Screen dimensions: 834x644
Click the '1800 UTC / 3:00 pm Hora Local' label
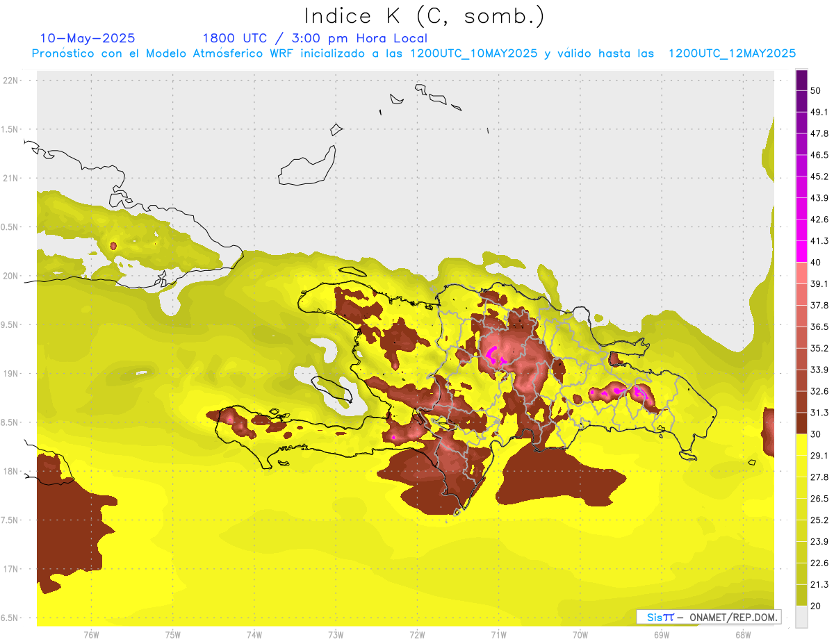tap(315, 38)
